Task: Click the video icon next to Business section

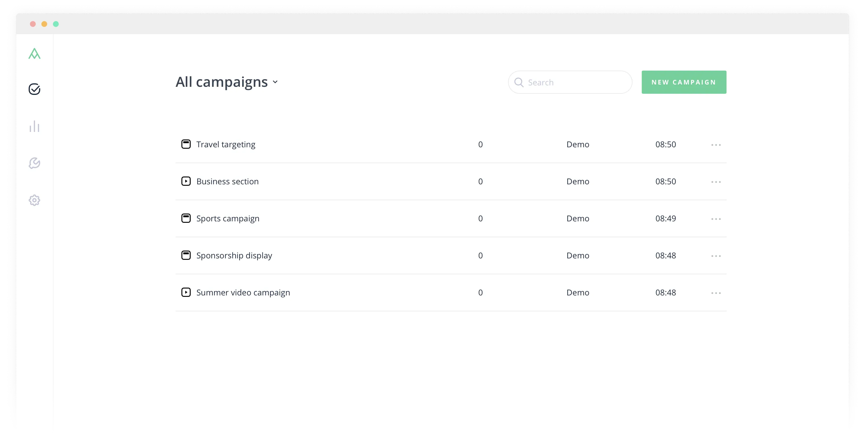Action: point(186,181)
